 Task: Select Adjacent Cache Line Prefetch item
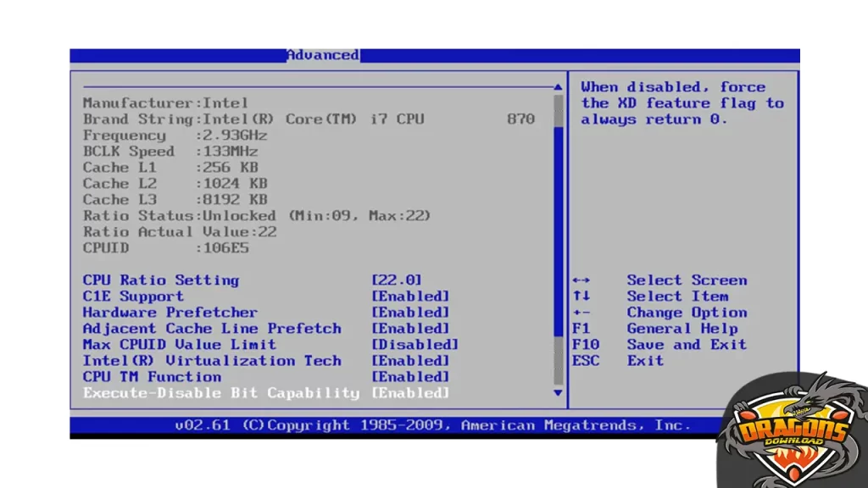point(212,329)
